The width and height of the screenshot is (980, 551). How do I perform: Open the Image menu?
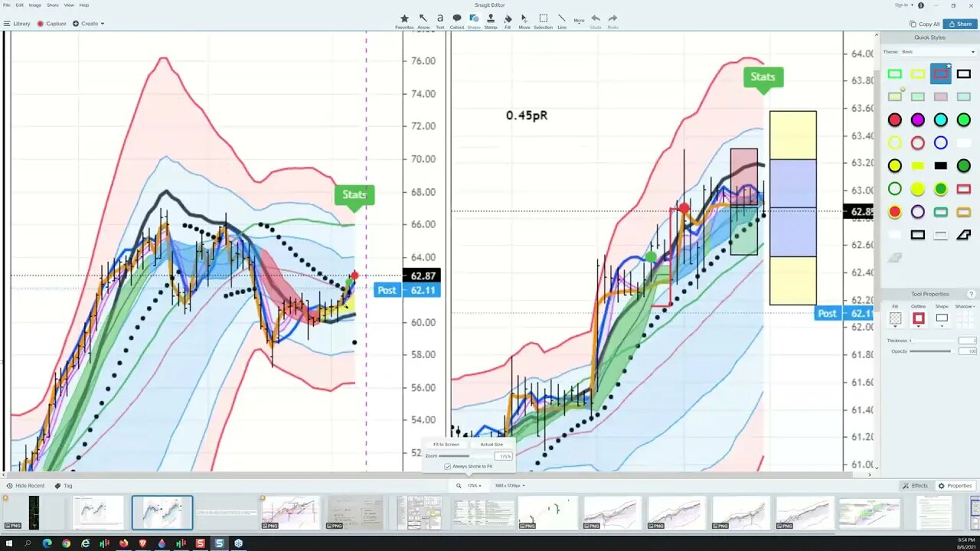pyautogui.click(x=34, y=5)
